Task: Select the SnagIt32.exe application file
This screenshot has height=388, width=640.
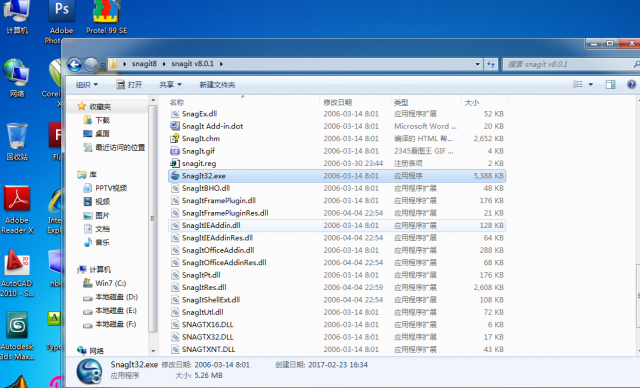Action: pyautogui.click(x=337, y=176)
